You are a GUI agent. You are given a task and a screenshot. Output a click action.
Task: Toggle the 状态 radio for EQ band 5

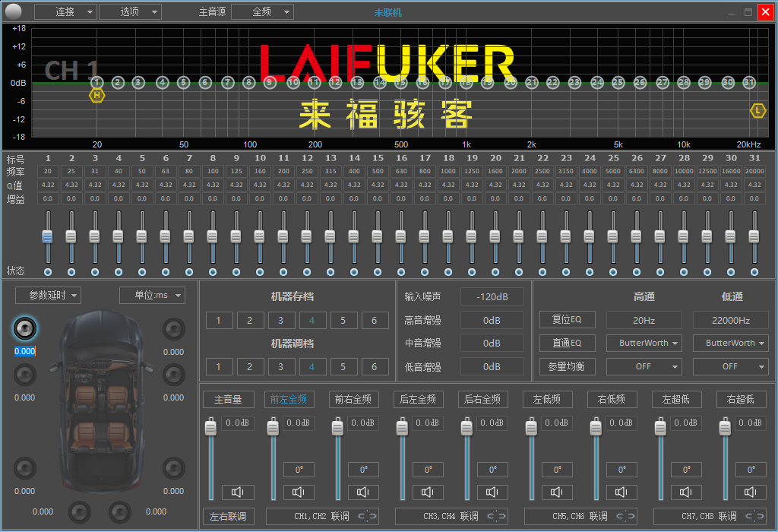point(142,272)
